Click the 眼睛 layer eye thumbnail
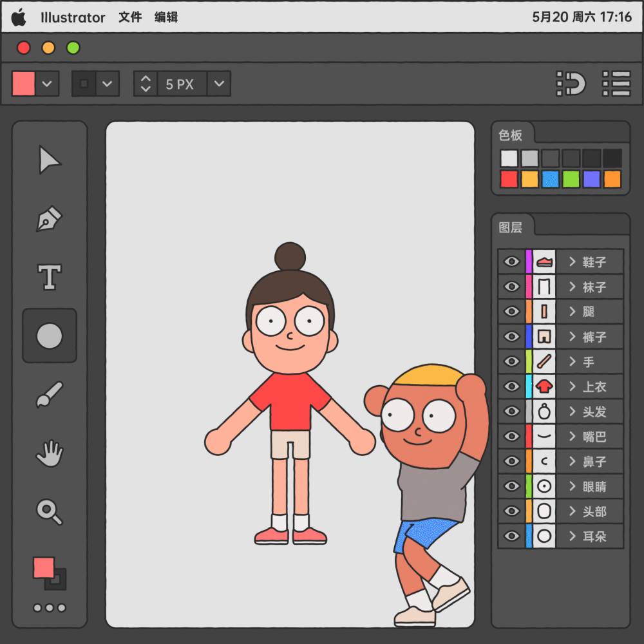Viewport: 644px width, 644px height. [x=544, y=486]
